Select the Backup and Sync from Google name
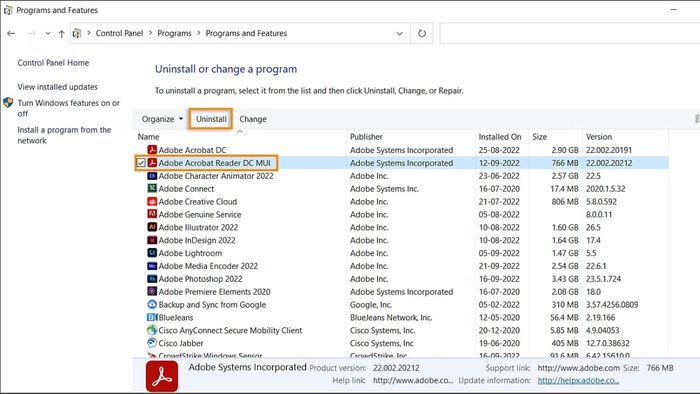Viewport: 700px width, 394px height. (212, 305)
